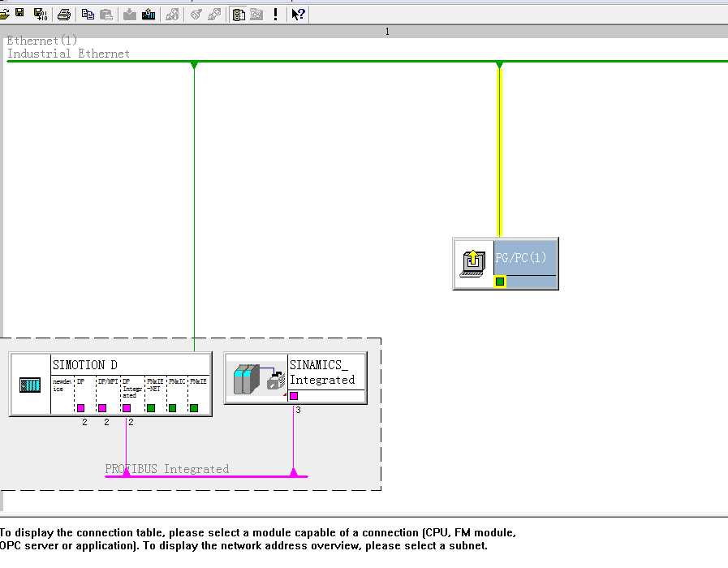Image resolution: width=728 pixels, height=568 pixels.
Task: Select the newdevice module cell
Action: 62,394
